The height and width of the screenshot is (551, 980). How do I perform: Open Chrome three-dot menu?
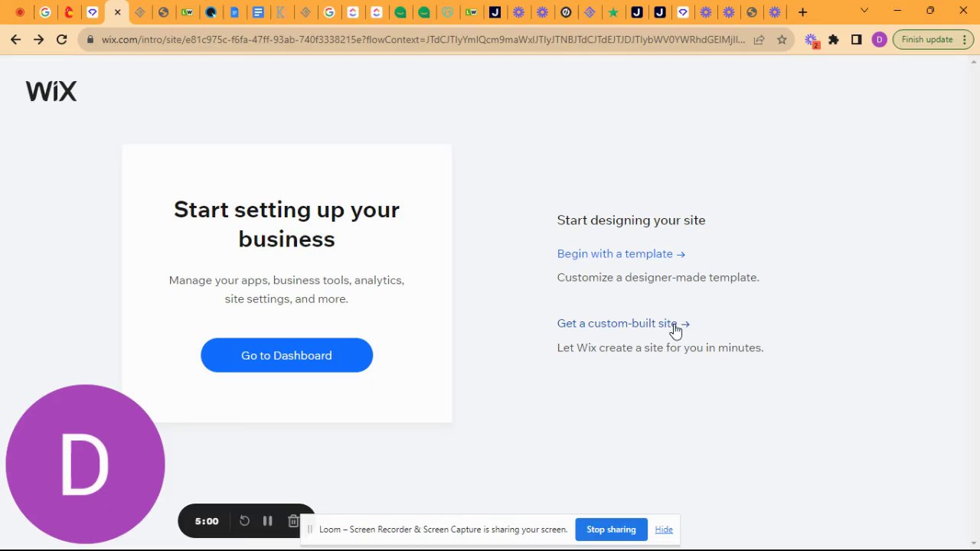(965, 40)
